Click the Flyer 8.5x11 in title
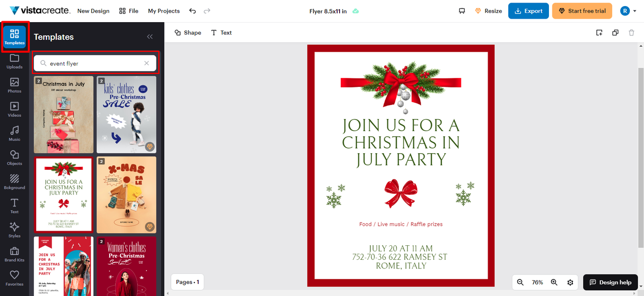 [x=328, y=11]
